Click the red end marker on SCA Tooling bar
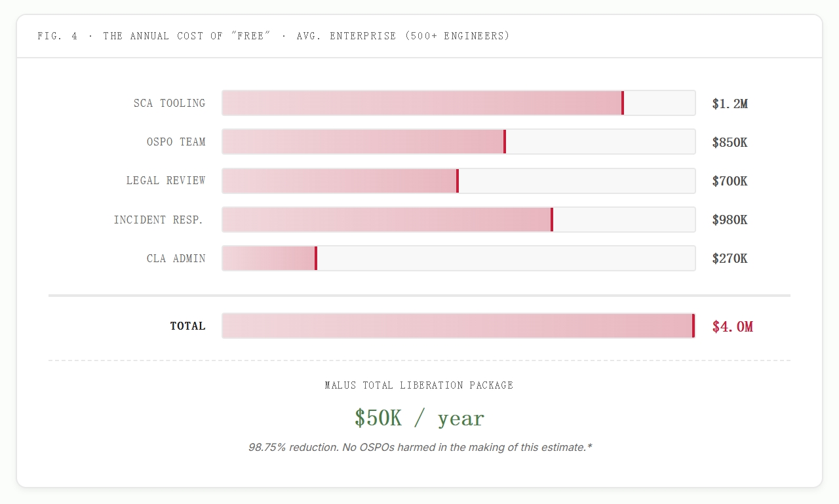 click(623, 103)
